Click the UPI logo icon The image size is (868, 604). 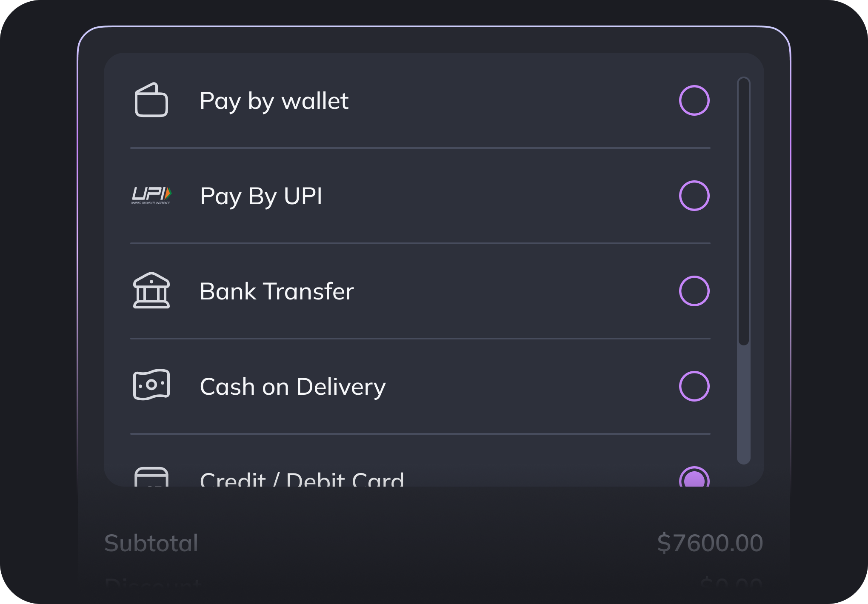click(x=151, y=196)
